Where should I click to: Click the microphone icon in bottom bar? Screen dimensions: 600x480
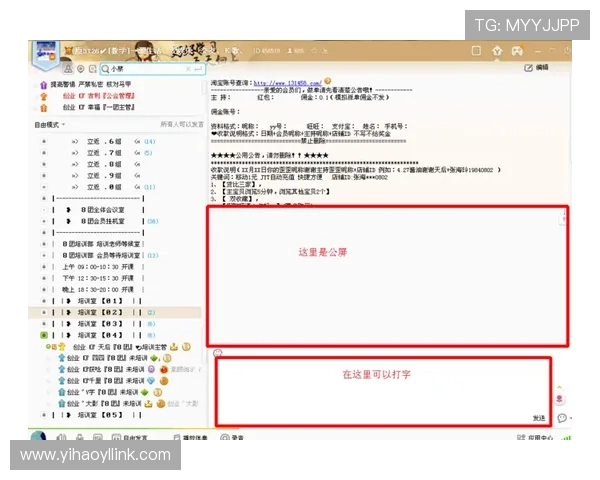coord(80,437)
